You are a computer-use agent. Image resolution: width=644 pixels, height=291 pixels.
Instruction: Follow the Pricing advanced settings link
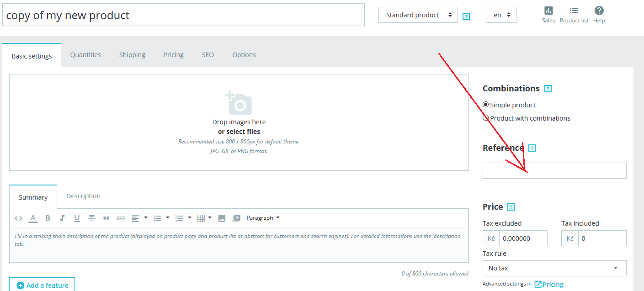[x=549, y=285]
